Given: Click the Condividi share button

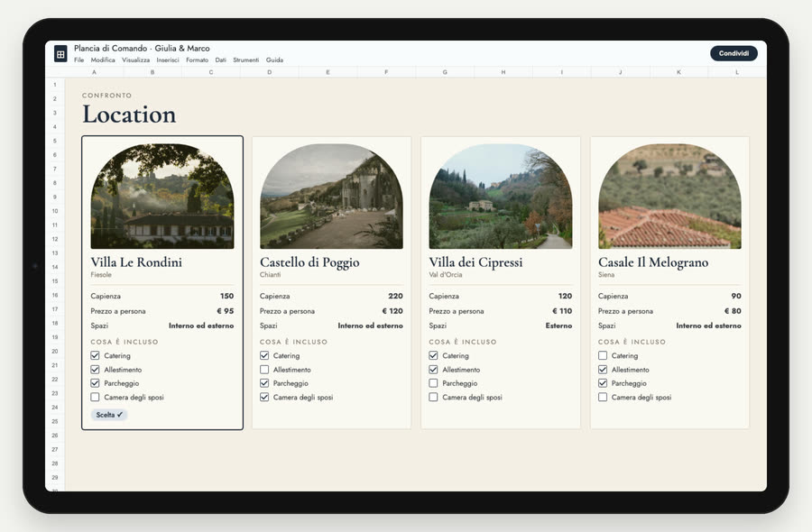Looking at the screenshot, I should click(734, 53).
